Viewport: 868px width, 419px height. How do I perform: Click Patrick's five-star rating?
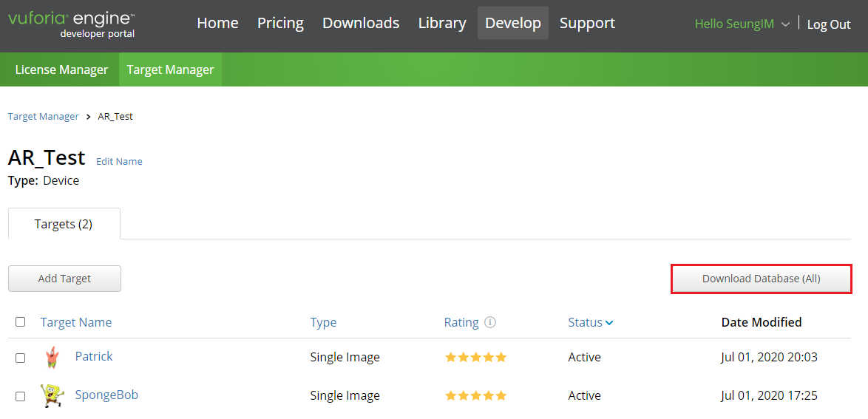click(x=476, y=358)
